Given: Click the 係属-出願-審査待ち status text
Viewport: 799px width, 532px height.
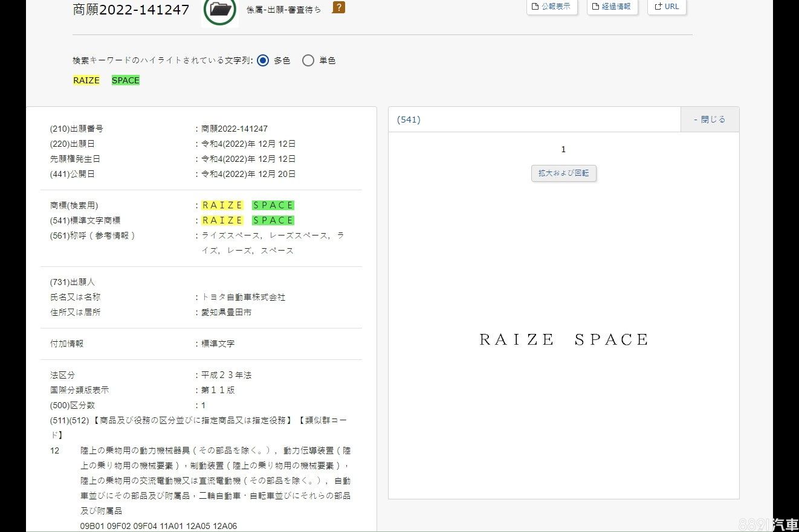Looking at the screenshot, I should pos(284,10).
